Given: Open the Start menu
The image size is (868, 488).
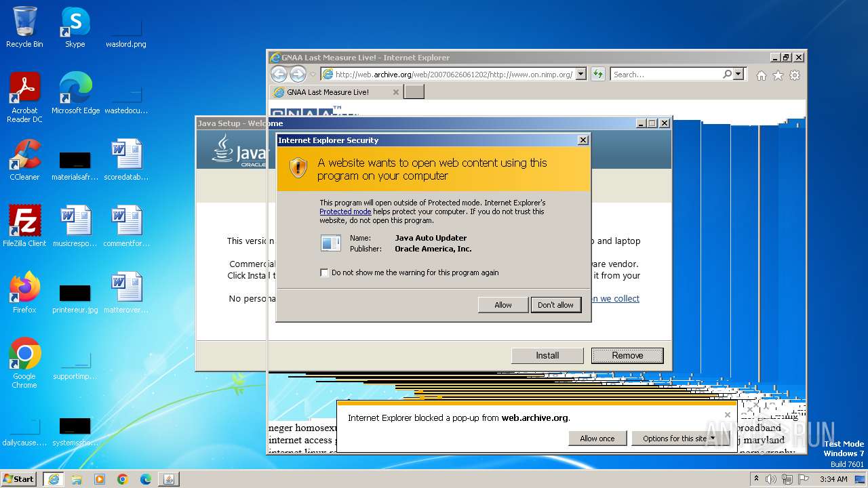Looking at the screenshot, I should point(19,479).
